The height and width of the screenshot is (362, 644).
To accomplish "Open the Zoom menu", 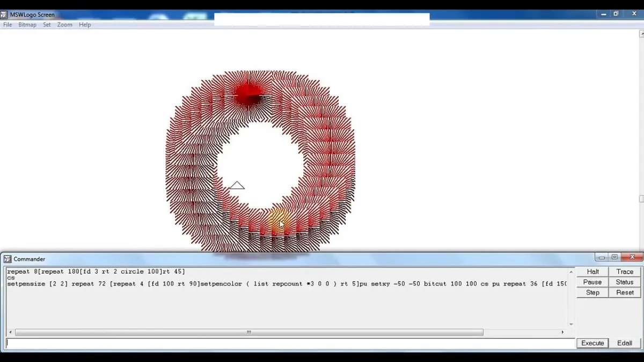I will coord(65,25).
